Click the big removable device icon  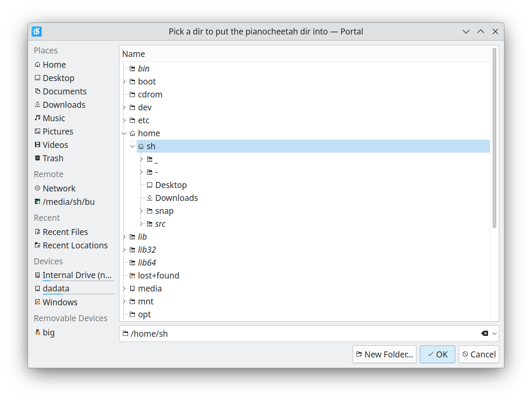[38, 332]
